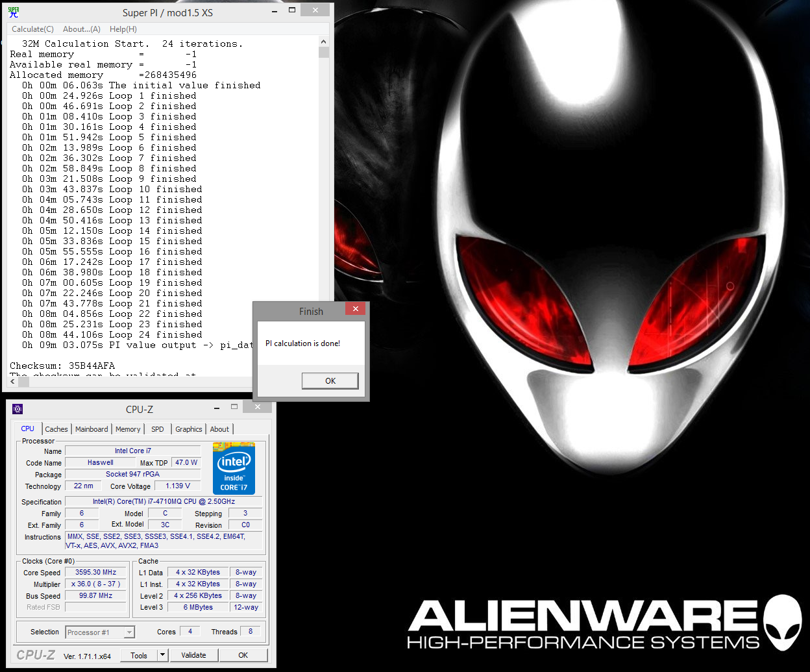
Task: Click the Technology value 22 nm
Action: tap(83, 486)
